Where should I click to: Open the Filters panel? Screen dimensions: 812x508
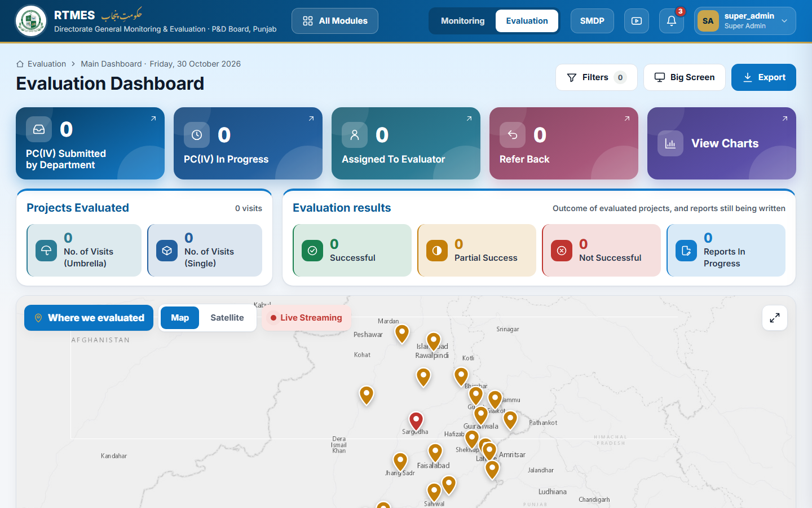click(x=597, y=77)
